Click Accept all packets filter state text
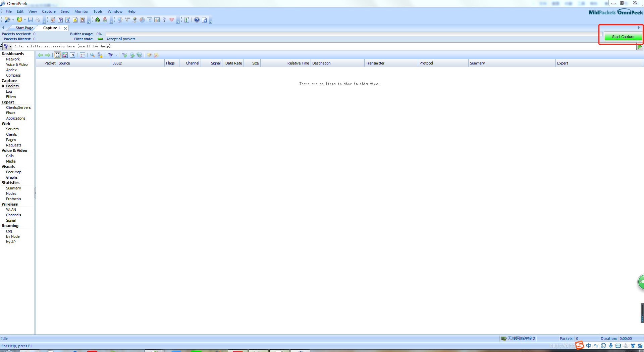The width and height of the screenshot is (644, 352). tap(121, 39)
